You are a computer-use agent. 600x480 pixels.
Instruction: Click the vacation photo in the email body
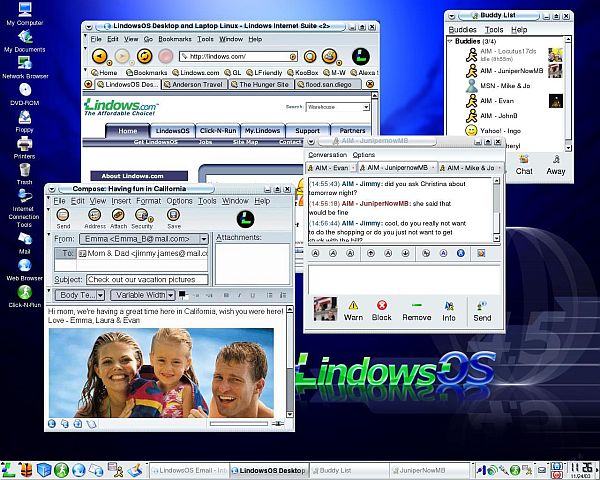click(161, 372)
